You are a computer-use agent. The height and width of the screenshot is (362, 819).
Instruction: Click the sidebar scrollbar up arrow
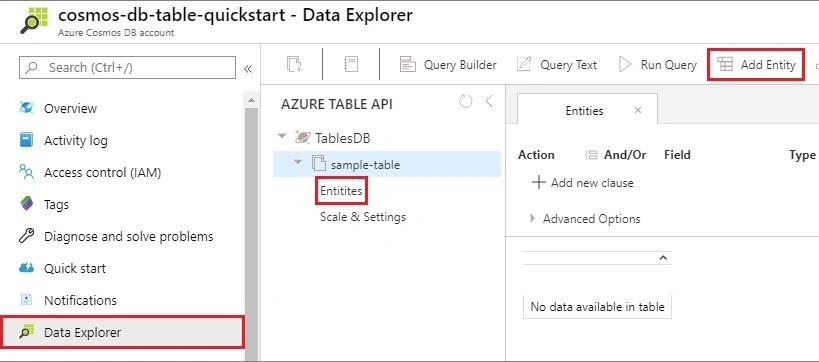[251, 100]
